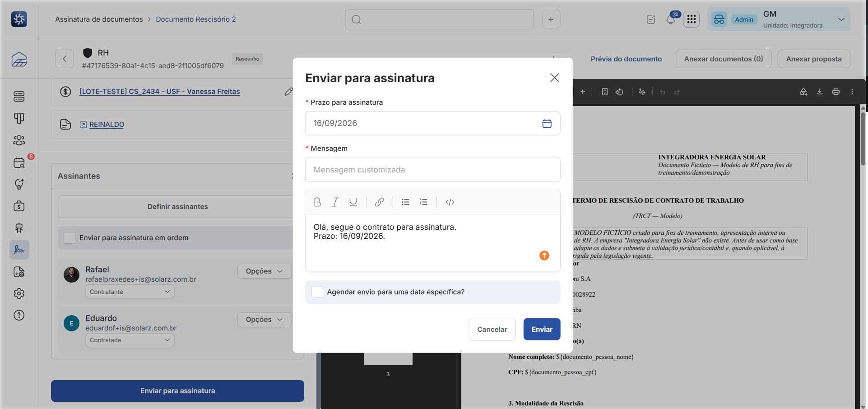Open the Opções dropdown for Rafael
The width and height of the screenshot is (868, 409).
[265, 271]
